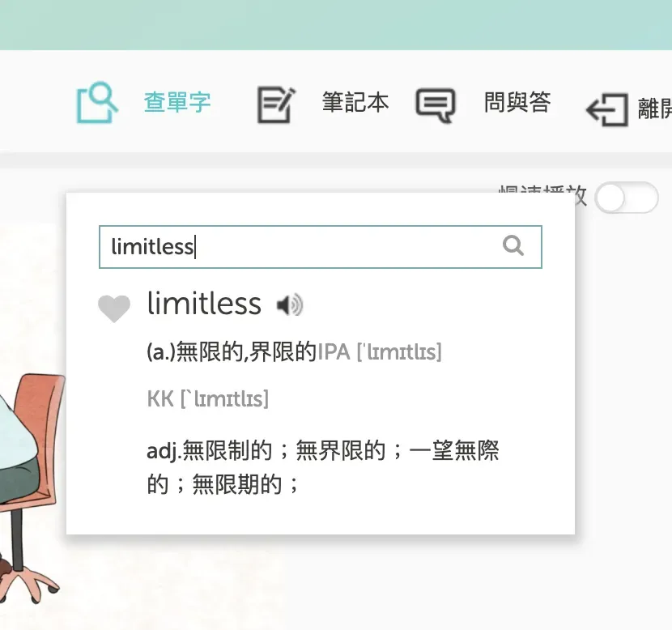Image resolution: width=672 pixels, height=630 pixels.
Task: Click the 查單字 lookup icon
Action: click(97, 102)
